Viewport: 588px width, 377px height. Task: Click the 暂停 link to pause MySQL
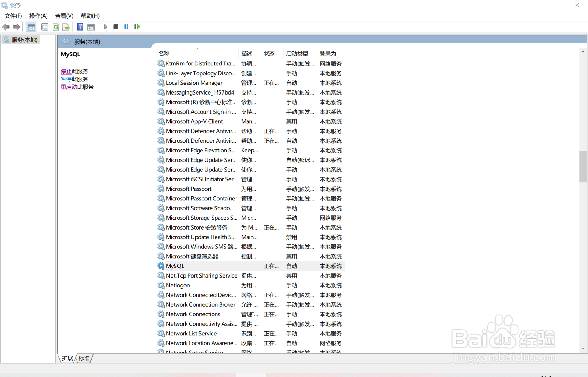pyautogui.click(x=66, y=79)
